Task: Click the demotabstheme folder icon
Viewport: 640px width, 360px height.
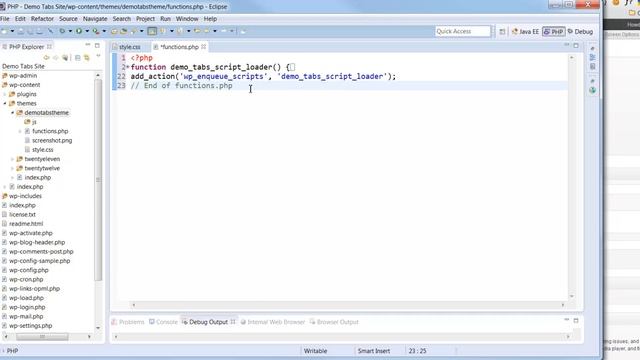Action: (20, 113)
